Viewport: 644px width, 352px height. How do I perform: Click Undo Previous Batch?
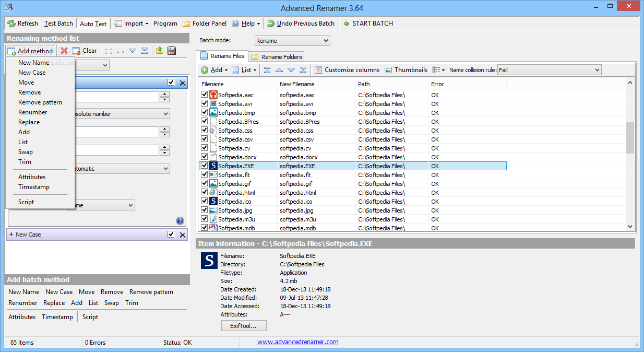click(301, 24)
